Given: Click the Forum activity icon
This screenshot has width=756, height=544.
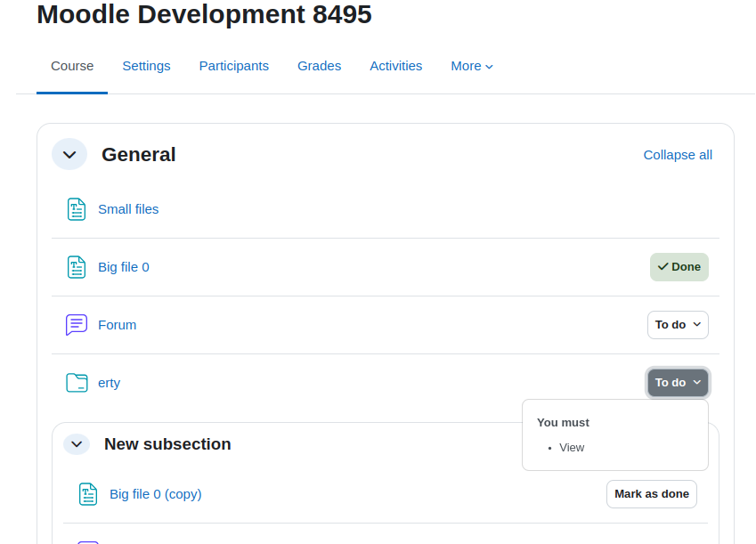Looking at the screenshot, I should (x=77, y=325).
